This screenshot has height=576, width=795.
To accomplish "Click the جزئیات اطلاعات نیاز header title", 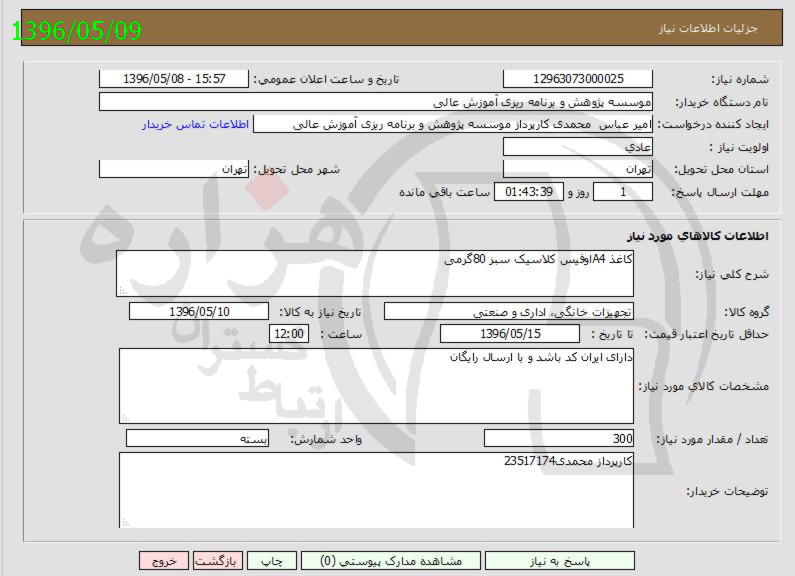I will pyautogui.click(x=708, y=28).
